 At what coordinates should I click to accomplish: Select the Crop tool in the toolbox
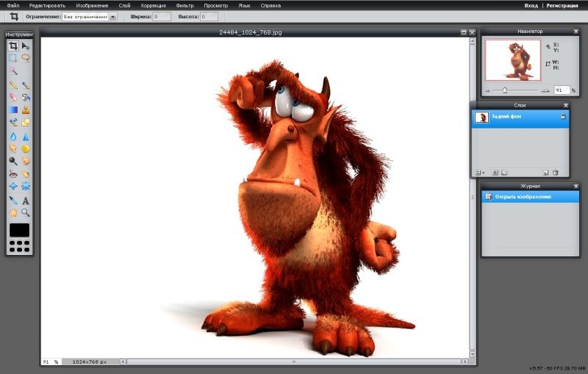(13, 46)
